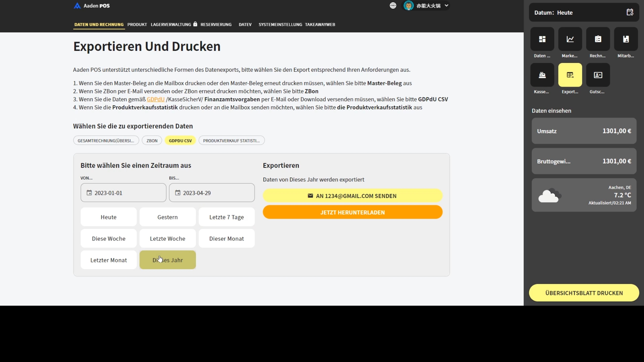Choose the Letzte 7 Tage range
This screenshot has height=362, width=644.
click(x=226, y=217)
